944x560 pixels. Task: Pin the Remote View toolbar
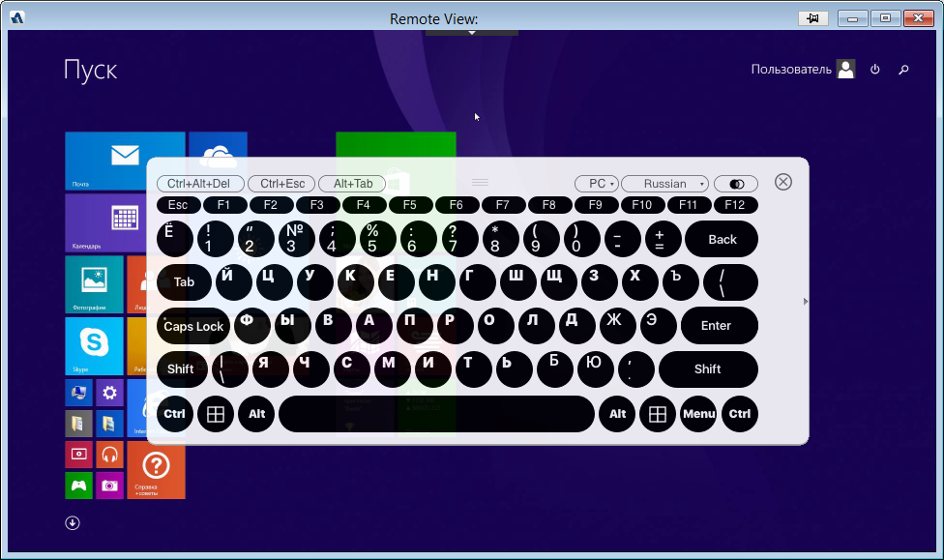click(812, 18)
